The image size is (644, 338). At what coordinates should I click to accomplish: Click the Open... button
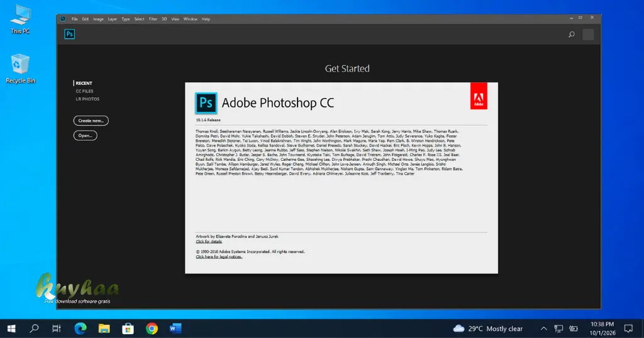(x=85, y=135)
